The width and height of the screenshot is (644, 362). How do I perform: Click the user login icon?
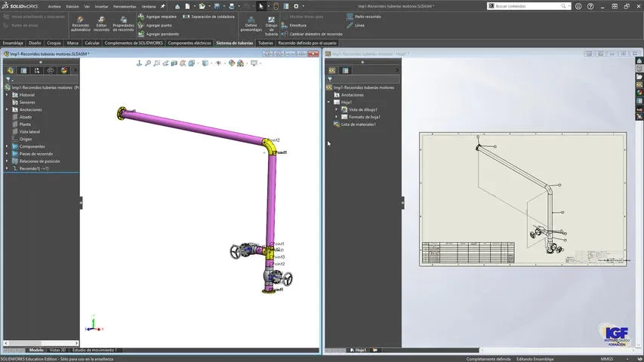click(x=578, y=6)
